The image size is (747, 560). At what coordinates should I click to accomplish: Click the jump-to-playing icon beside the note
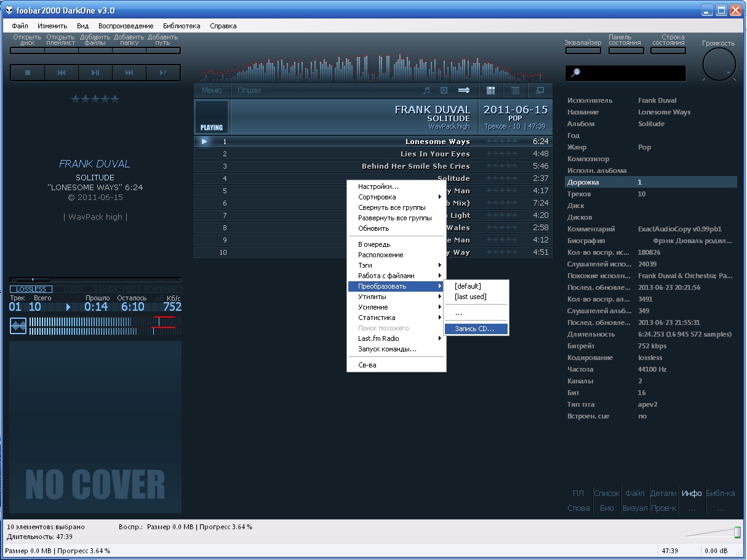coord(443,90)
